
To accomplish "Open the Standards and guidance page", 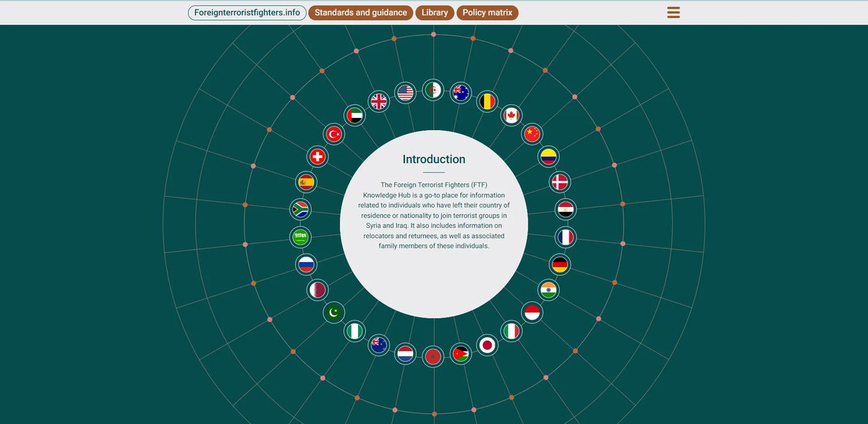I will click(361, 12).
